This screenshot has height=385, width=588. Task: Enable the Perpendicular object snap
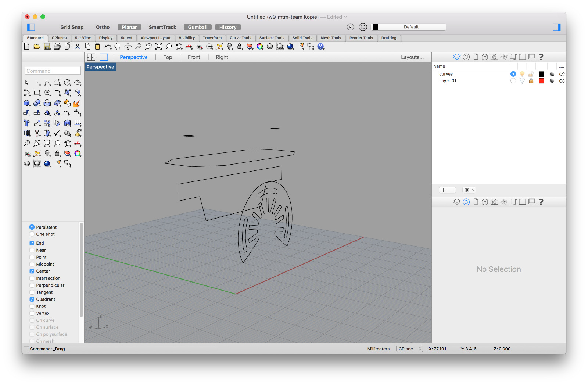point(32,285)
